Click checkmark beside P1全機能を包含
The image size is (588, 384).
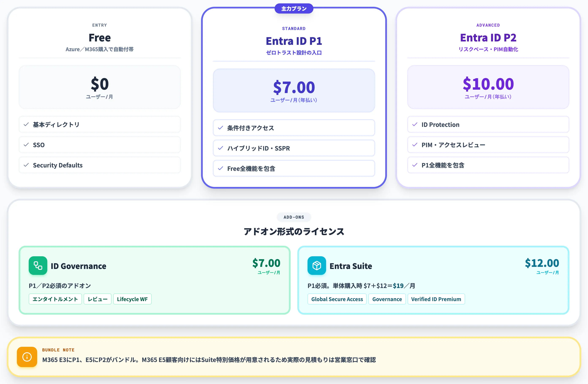[415, 165]
